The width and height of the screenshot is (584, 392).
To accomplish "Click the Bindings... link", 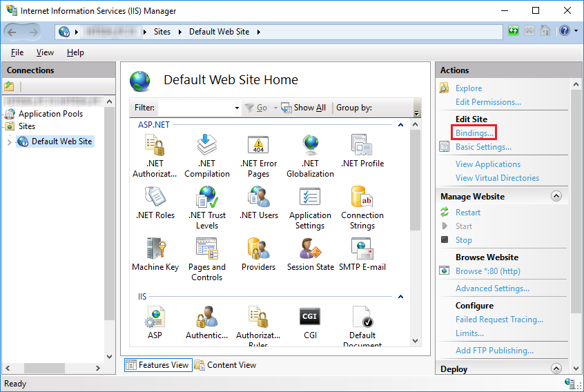I will pos(474,133).
